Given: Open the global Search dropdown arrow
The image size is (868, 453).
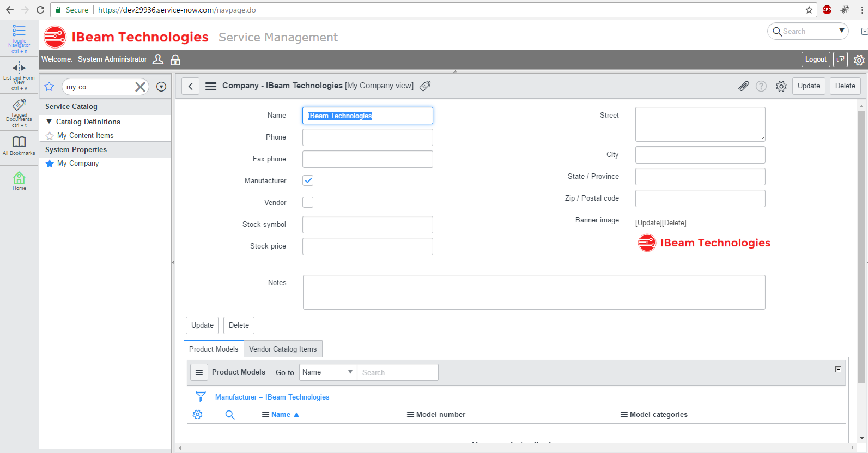Looking at the screenshot, I should click(842, 31).
